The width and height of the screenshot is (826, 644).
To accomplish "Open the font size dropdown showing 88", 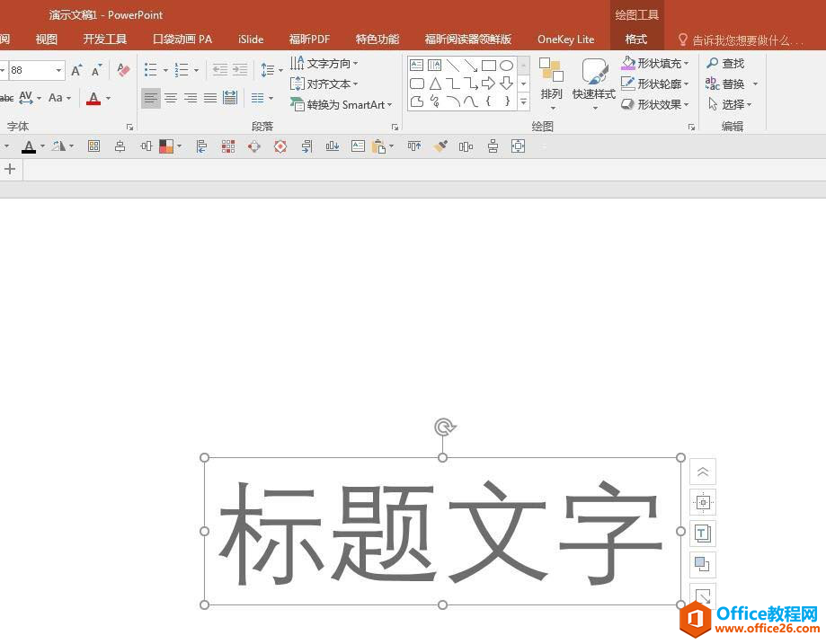I will tap(59, 70).
